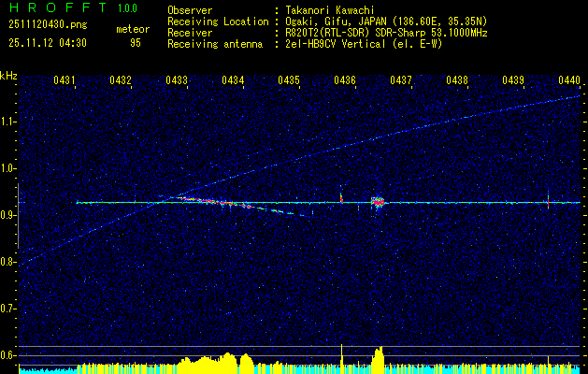Click the tall power spike at 0436
Screen dimensions: 588x374
[x=341, y=357]
